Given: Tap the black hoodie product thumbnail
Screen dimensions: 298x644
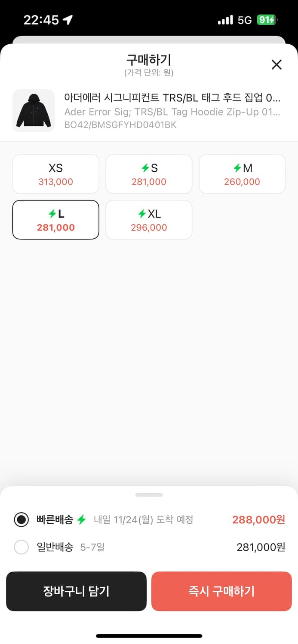Looking at the screenshot, I should tap(34, 110).
